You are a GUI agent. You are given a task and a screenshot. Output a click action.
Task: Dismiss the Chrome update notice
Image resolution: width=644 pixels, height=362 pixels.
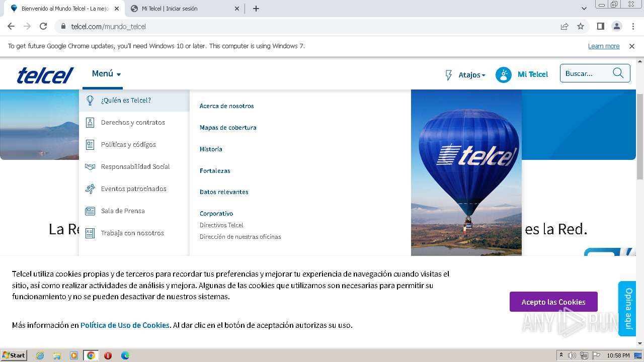point(632,46)
